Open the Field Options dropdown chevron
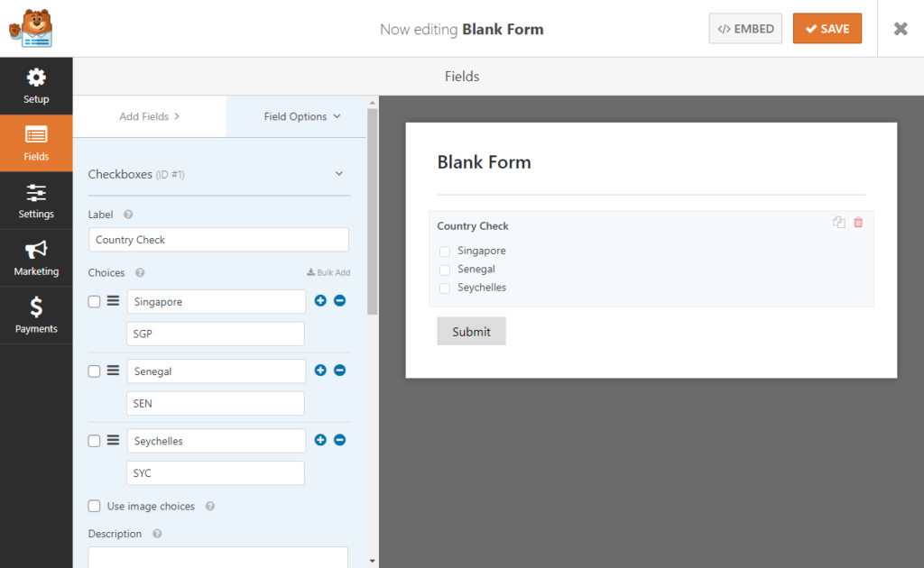The height and width of the screenshot is (568, 924). pos(338,116)
